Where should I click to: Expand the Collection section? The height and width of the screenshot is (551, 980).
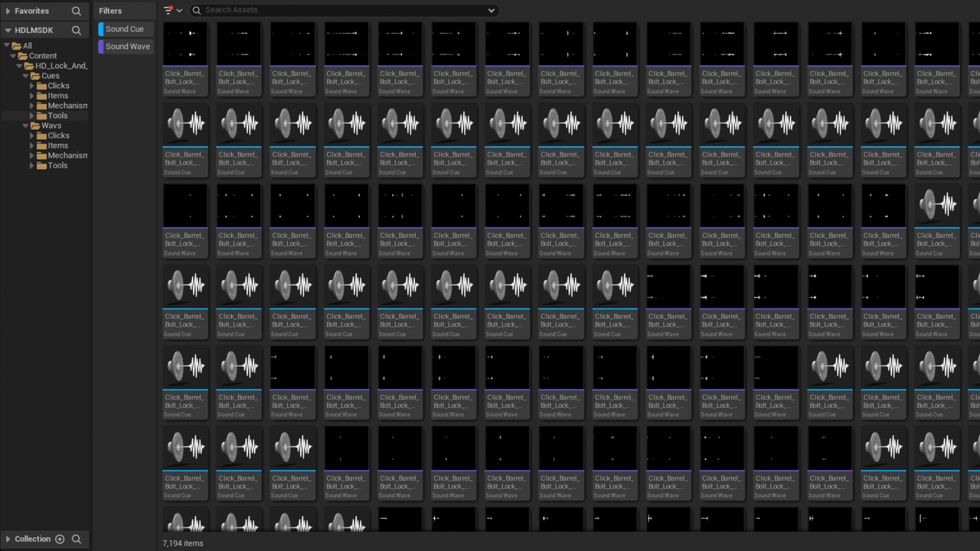[x=8, y=539]
